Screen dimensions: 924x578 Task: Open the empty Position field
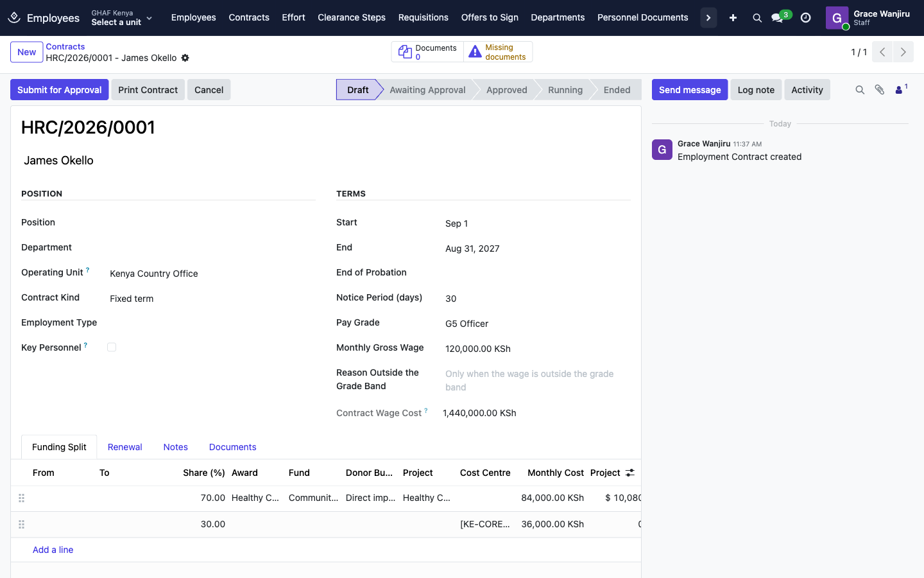point(212,223)
